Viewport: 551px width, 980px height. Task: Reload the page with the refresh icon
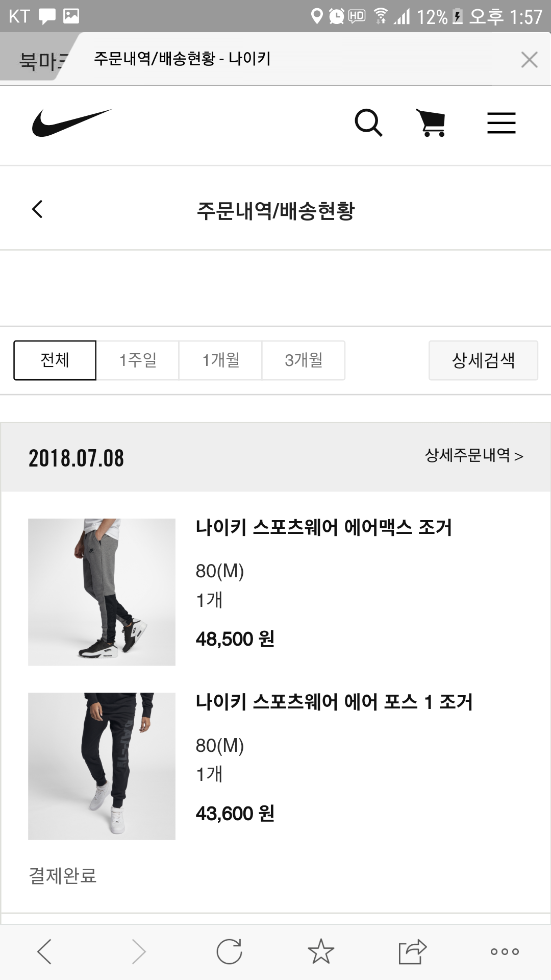[x=229, y=951]
